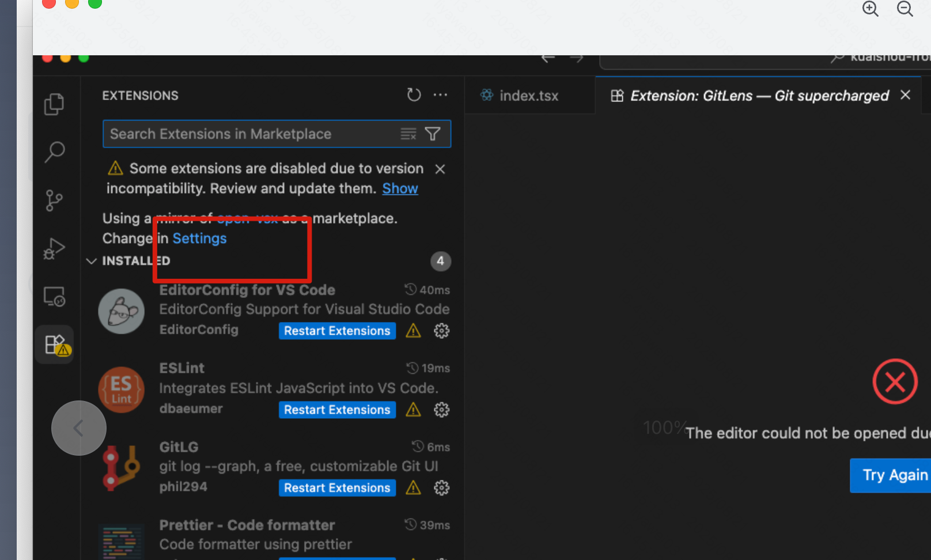Click the Settings link for marketplace
The height and width of the screenshot is (560, 931).
point(199,239)
